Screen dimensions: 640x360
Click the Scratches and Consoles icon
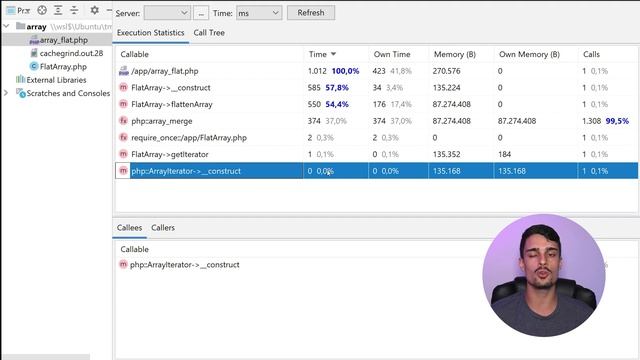tap(20, 93)
